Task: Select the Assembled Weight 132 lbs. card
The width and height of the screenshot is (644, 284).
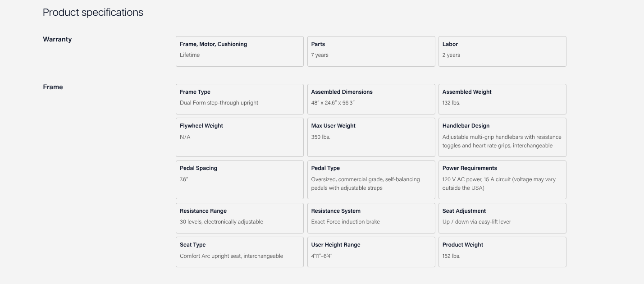Action: tap(502, 99)
